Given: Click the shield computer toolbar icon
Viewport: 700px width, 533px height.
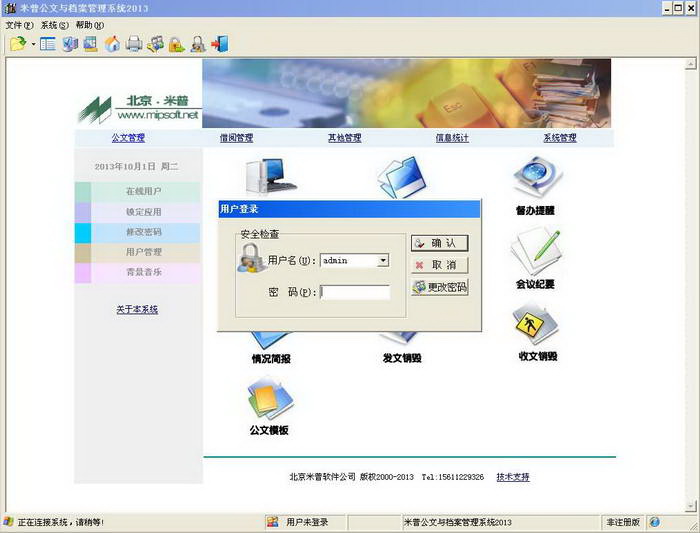Looking at the screenshot, I should [x=70, y=44].
